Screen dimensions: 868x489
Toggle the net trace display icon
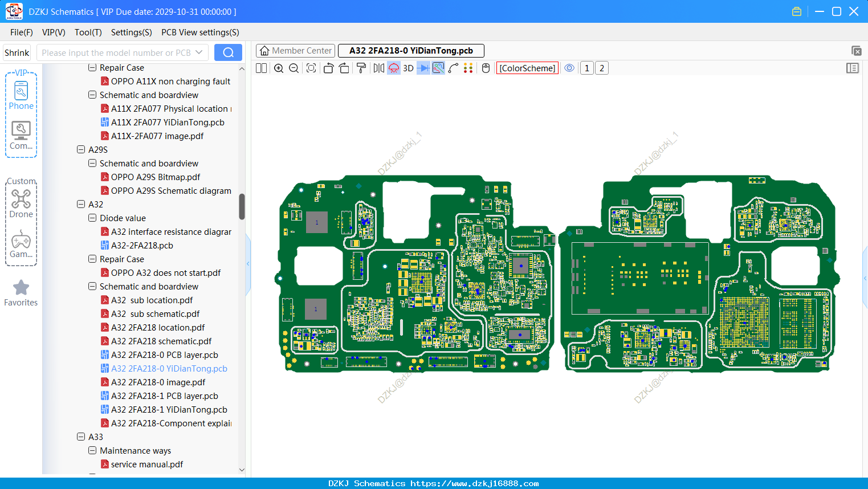coord(438,68)
